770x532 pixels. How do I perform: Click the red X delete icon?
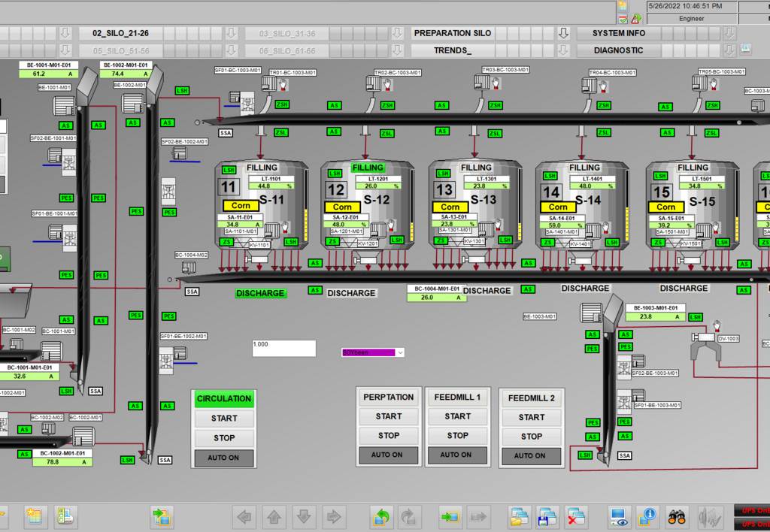[x=576, y=516]
